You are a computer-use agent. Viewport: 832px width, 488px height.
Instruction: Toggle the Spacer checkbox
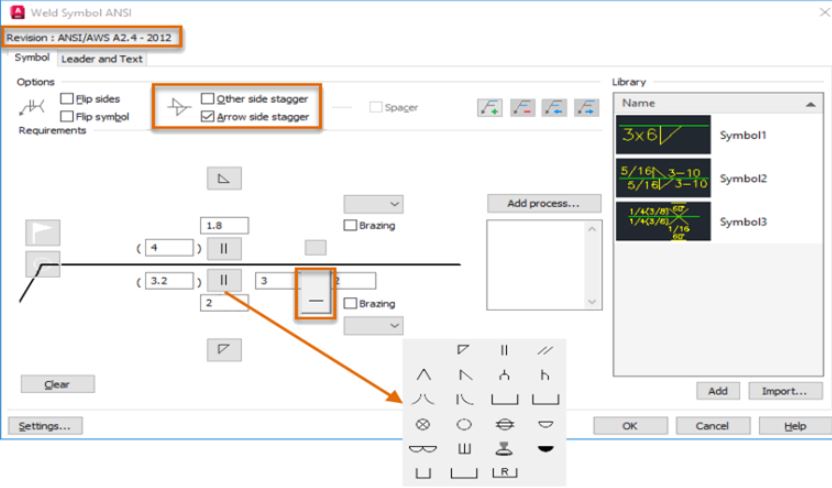click(376, 107)
